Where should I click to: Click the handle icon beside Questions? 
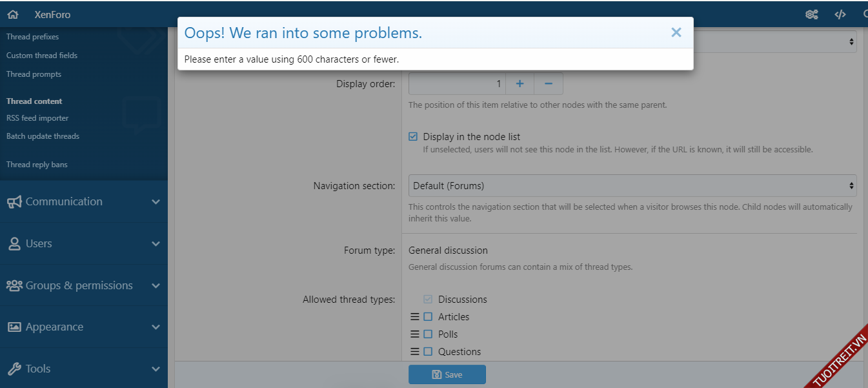point(415,352)
